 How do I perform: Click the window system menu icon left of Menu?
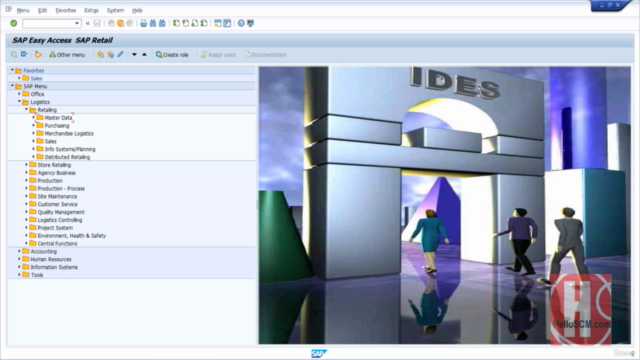point(9,9)
